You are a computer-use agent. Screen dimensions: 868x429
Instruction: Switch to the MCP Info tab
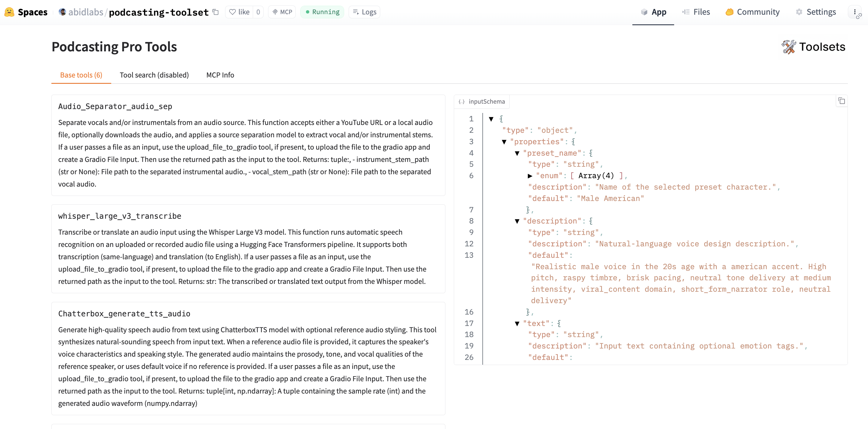[220, 75]
